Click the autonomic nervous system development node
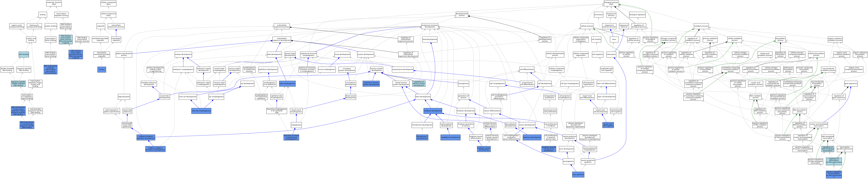The image size is (868, 179). point(371,84)
